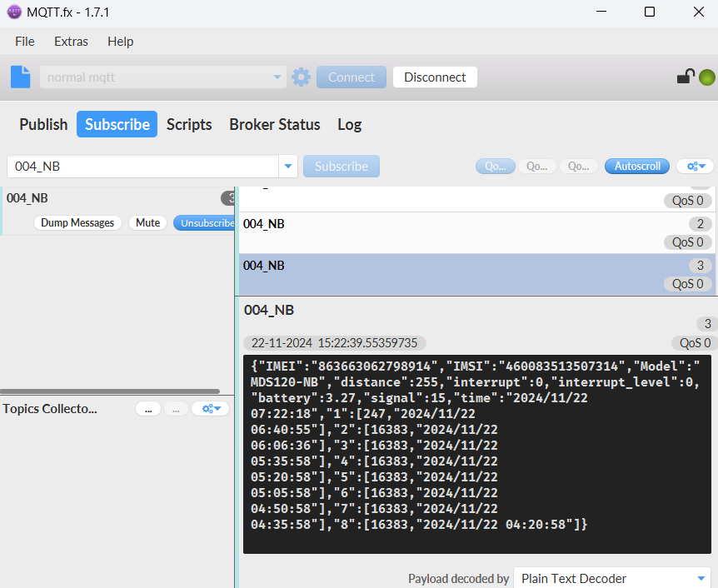
Task: Expand the 004_NB topic dropdown arrow
Action: coord(288,167)
